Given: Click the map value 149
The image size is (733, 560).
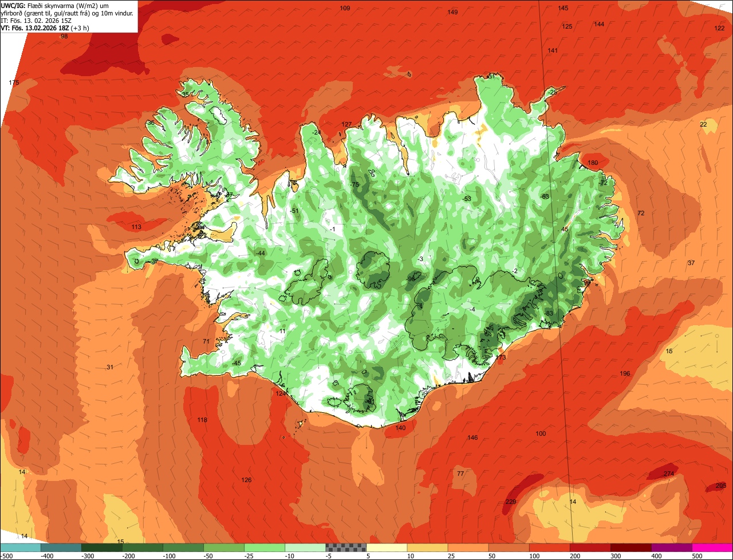Looking at the screenshot, I should (x=452, y=12).
